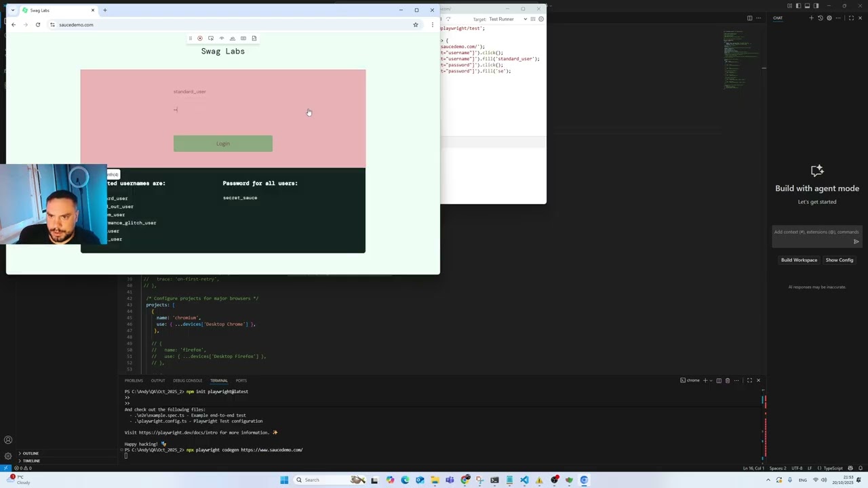The width and height of the screenshot is (868, 488).
Task: Kill terminal with the trash icon
Action: [728, 380]
